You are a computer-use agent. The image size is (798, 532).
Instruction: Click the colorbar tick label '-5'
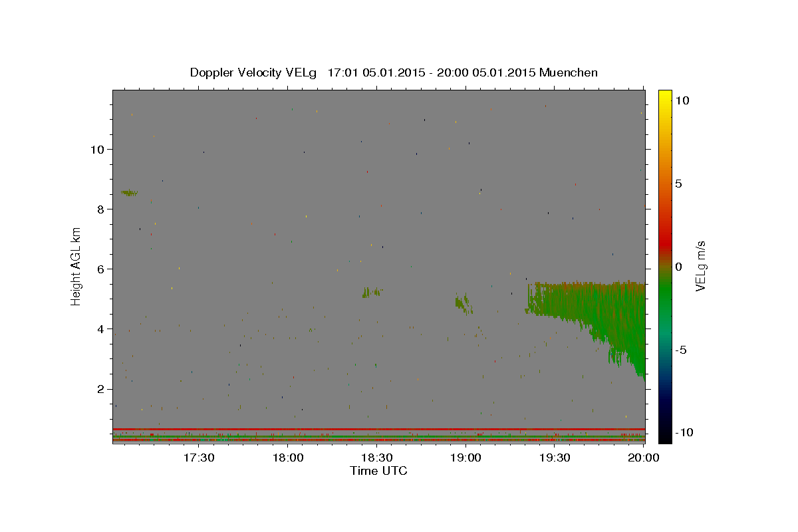[680, 350]
